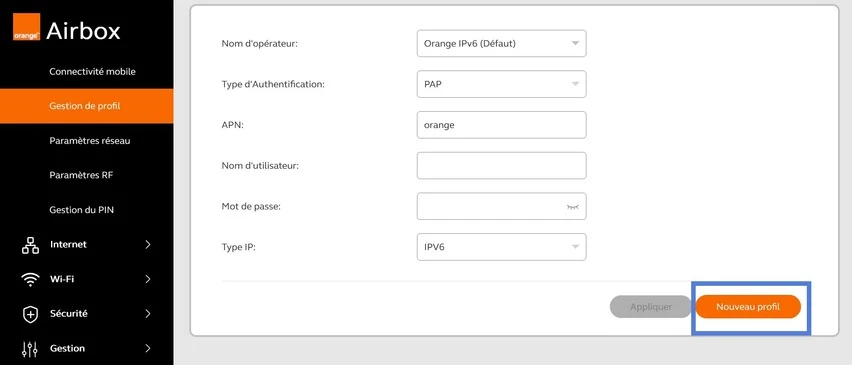Open the Nom d'opérateur dropdown
This screenshot has height=365, width=852.
tap(502, 43)
